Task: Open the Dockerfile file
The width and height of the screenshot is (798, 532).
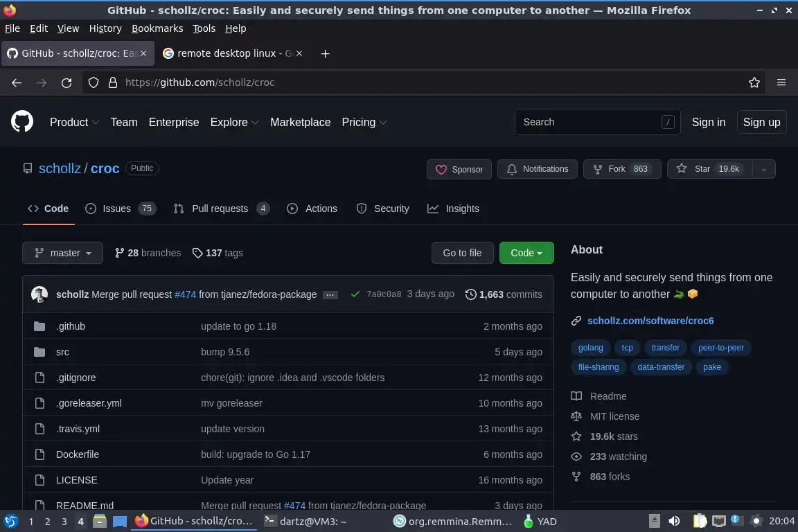Action: coord(78,454)
